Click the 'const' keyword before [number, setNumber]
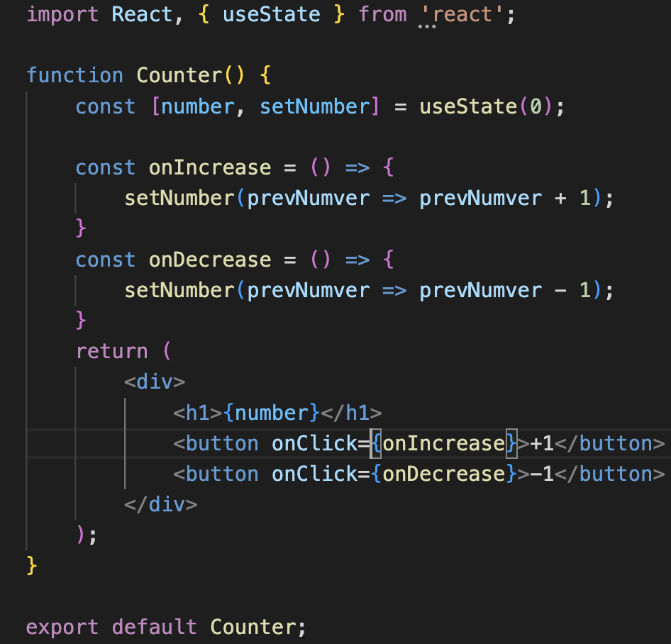 [105, 106]
